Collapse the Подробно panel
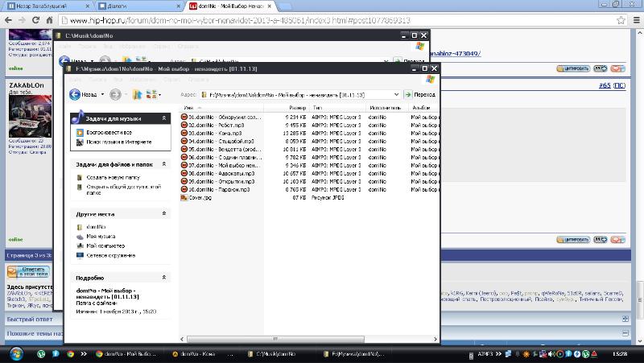Image resolution: width=644 pixels, height=363 pixels. (x=164, y=278)
